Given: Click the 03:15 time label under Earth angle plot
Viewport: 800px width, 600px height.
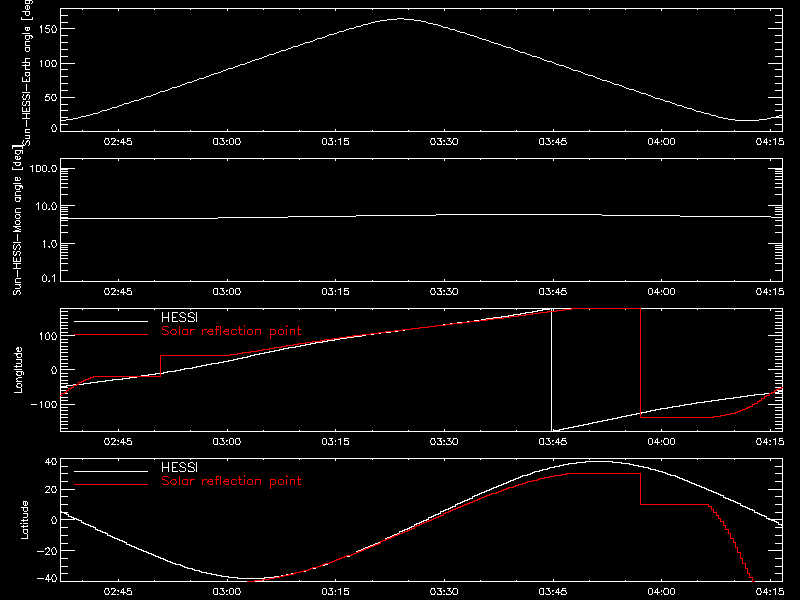Looking at the screenshot, I should [335, 142].
